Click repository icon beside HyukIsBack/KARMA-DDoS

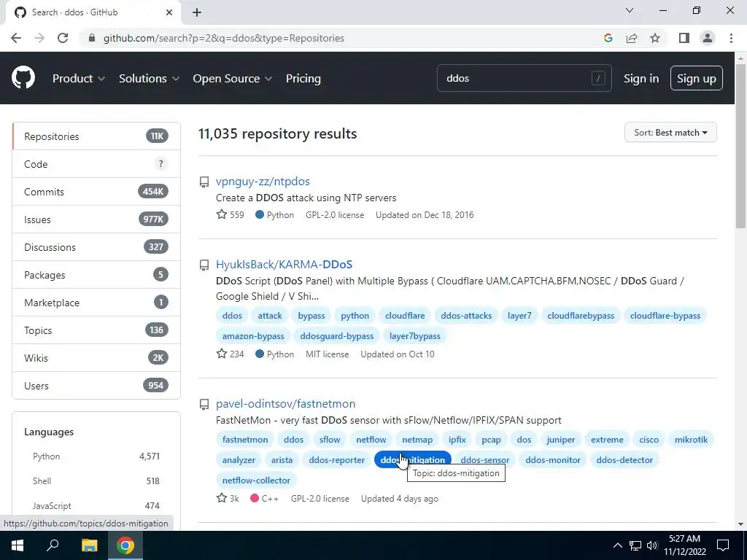pyautogui.click(x=204, y=265)
